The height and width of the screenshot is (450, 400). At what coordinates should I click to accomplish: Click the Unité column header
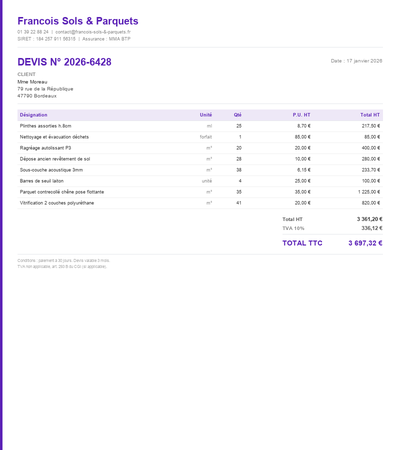[206, 115]
